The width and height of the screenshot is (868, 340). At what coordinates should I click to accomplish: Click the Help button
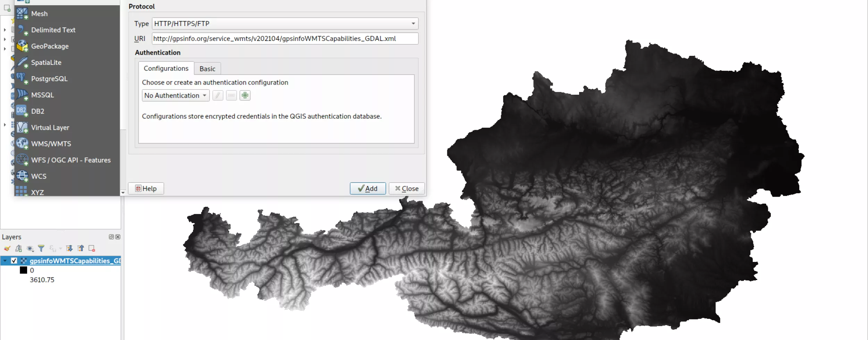pyautogui.click(x=146, y=188)
